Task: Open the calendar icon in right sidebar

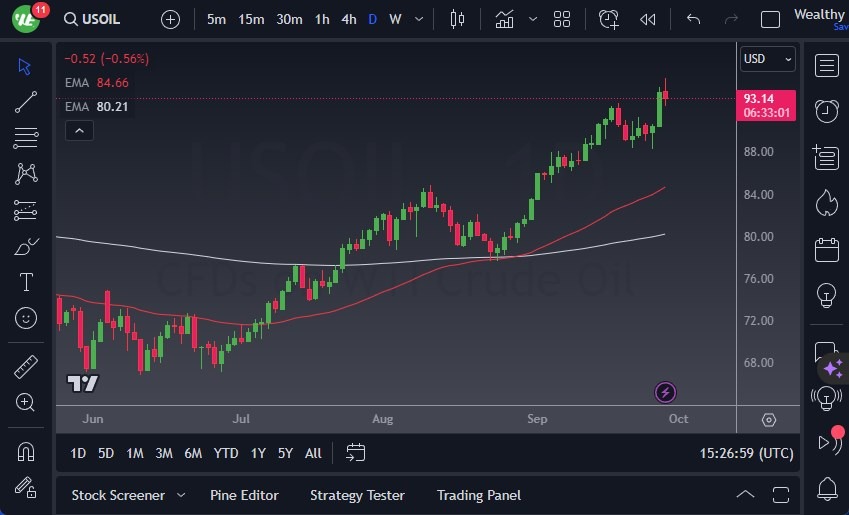Action: point(826,249)
